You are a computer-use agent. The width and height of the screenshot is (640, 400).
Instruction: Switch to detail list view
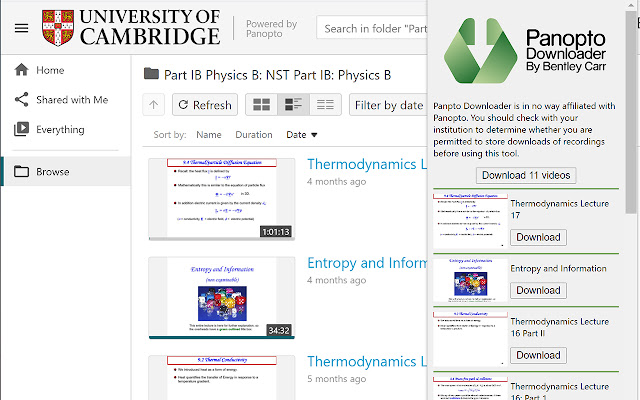click(293, 105)
